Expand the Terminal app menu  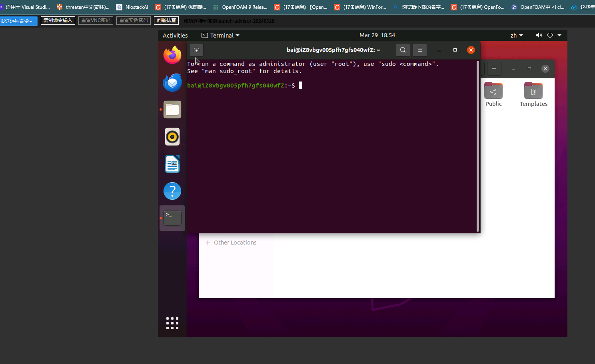(220, 35)
